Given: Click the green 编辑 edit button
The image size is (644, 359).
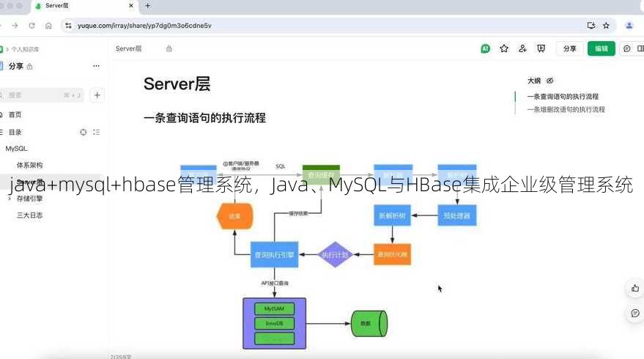Looking at the screenshot, I should click(x=602, y=48).
